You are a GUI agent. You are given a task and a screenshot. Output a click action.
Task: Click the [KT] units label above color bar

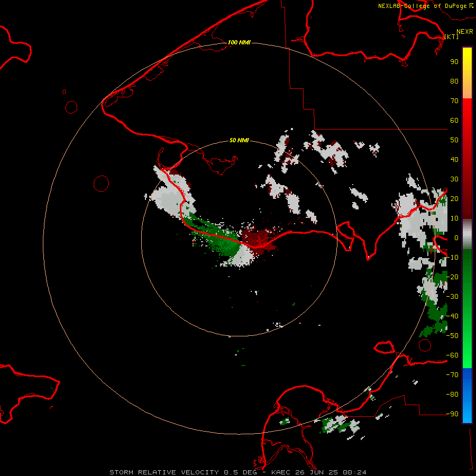pos(452,36)
